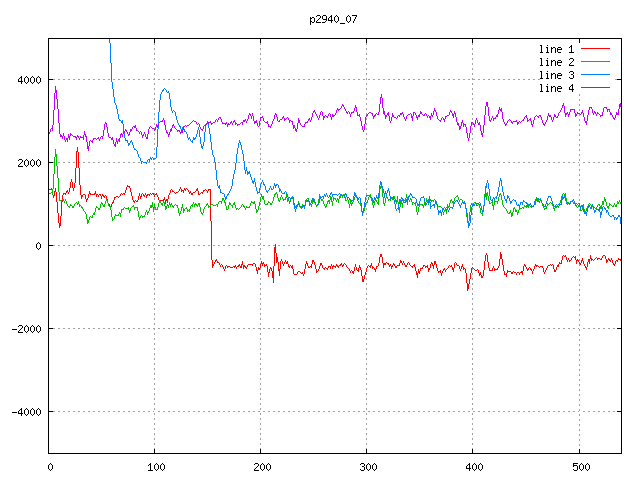Click the plot title p2940_07
The width and height of the screenshot is (640, 480).
(x=334, y=20)
